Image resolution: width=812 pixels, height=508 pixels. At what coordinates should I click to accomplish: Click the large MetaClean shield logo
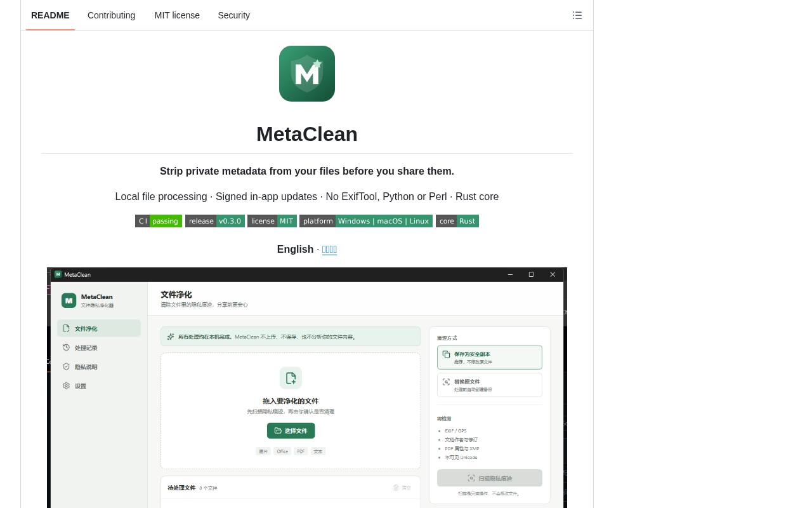307,74
